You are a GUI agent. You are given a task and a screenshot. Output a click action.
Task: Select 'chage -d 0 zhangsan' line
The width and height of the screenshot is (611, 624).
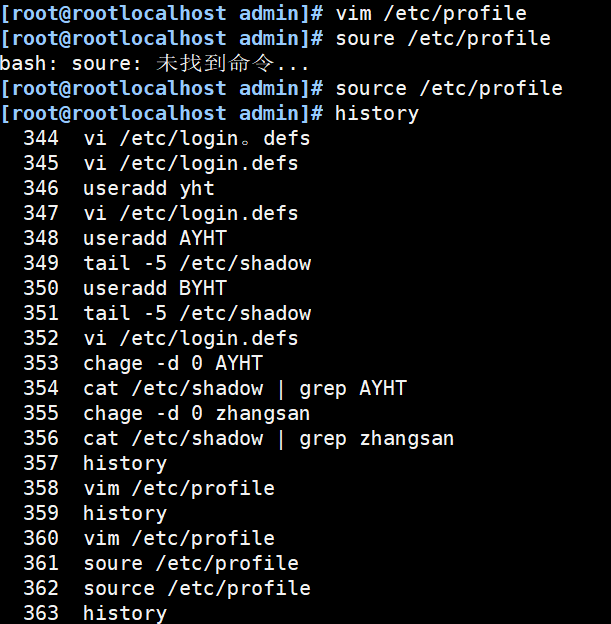point(167,413)
